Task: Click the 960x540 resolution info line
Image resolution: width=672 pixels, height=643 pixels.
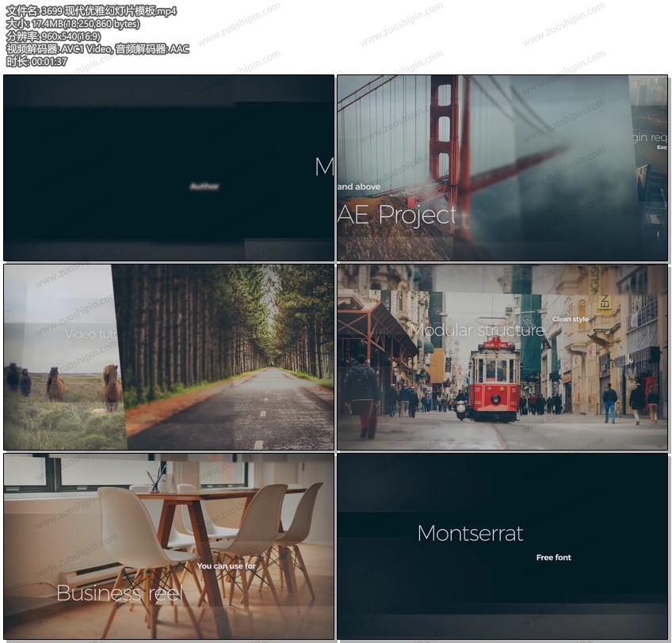Action: coord(53,36)
